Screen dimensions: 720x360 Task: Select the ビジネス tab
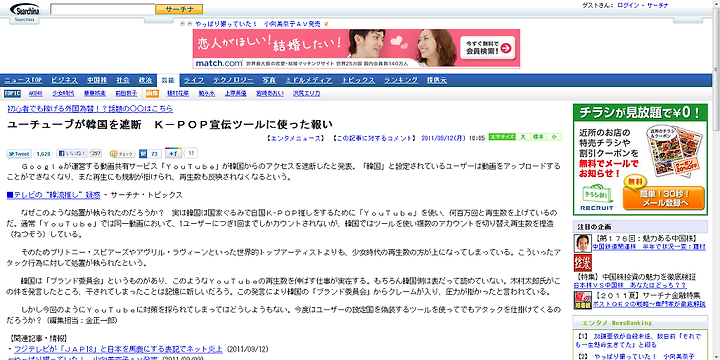64,80
